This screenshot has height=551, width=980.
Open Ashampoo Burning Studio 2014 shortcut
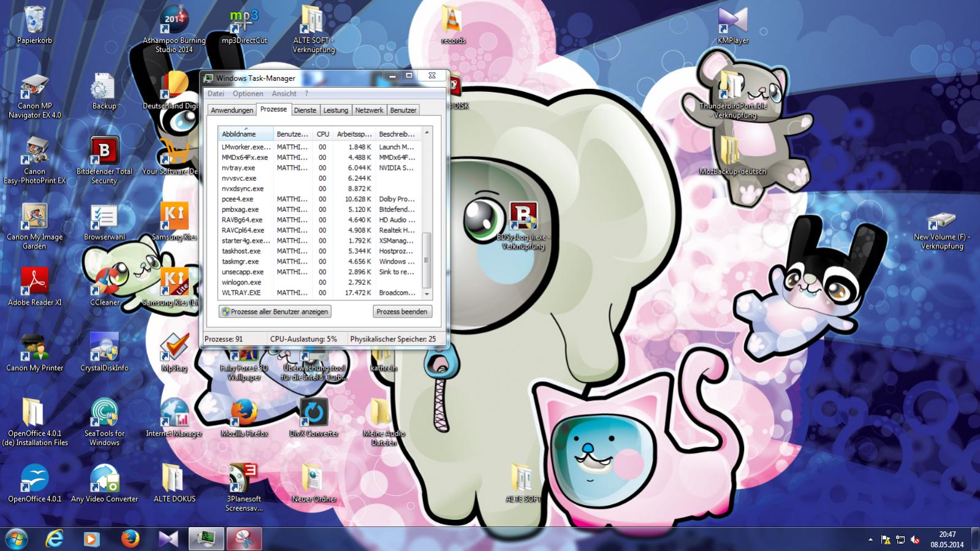point(174,29)
